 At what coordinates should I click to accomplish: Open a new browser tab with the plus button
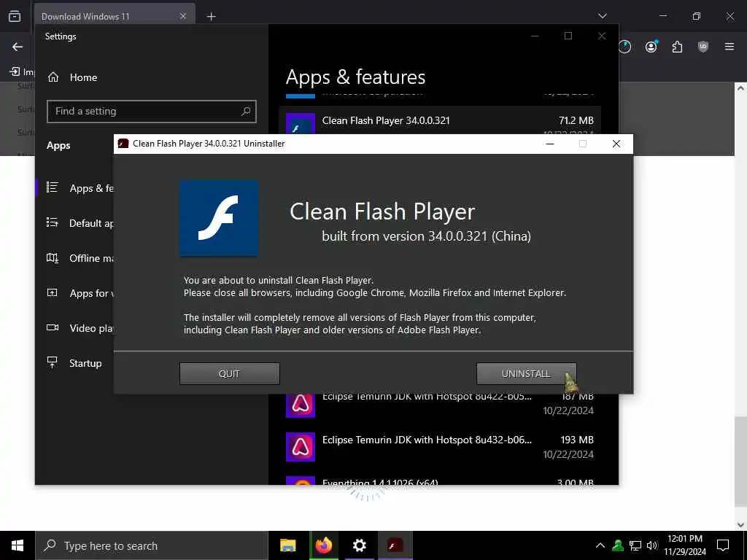(211, 17)
